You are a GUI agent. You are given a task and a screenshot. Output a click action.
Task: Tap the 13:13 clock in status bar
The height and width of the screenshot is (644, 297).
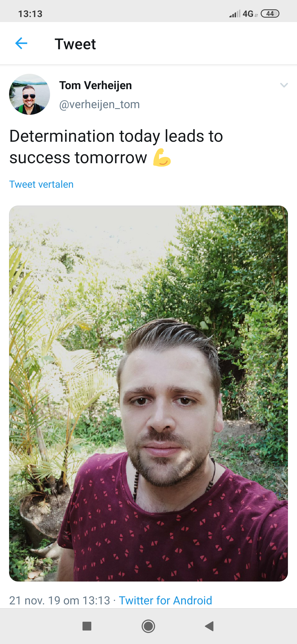[x=30, y=14]
